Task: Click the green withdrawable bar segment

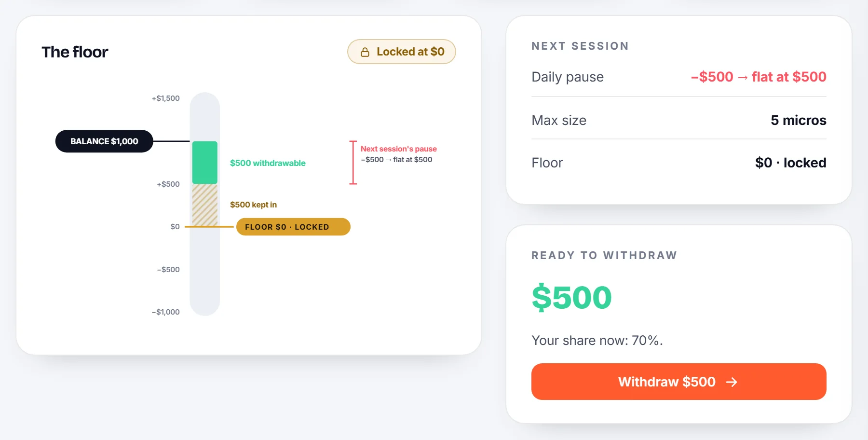Action: point(205,163)
